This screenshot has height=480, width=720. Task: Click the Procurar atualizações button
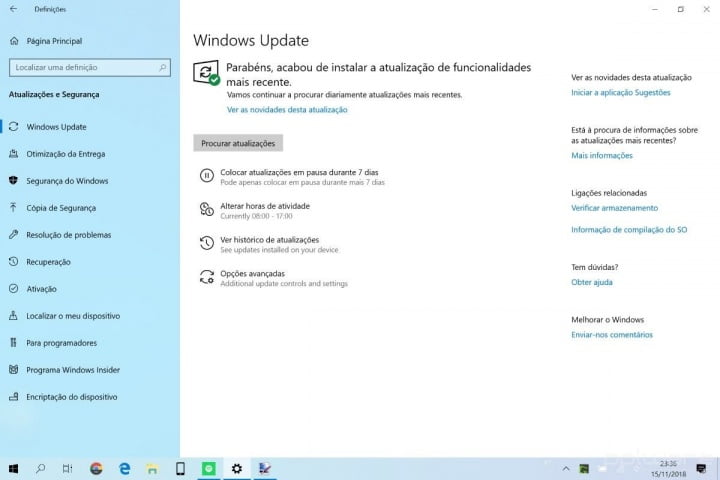[x=238, y=143]
